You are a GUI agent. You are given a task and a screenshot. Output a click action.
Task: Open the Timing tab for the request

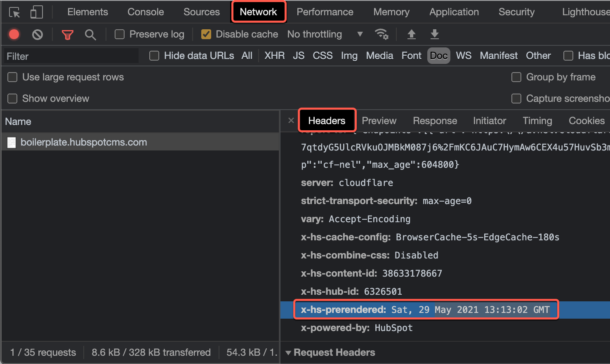537,121
